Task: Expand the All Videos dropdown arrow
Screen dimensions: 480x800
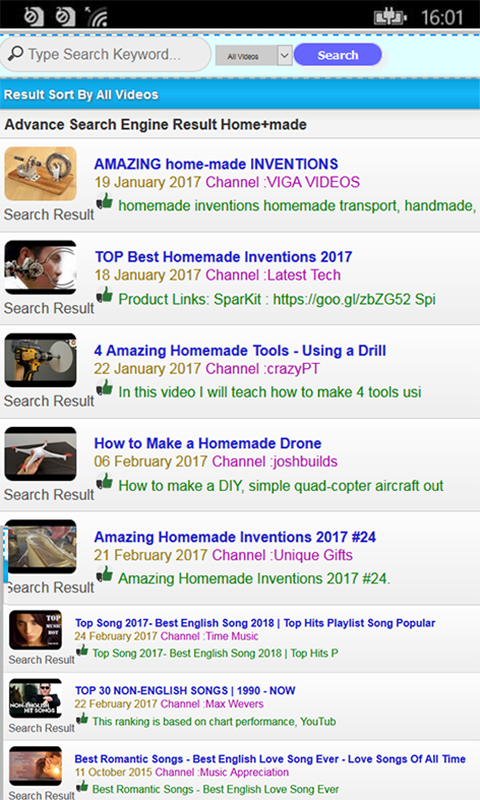Action: [285, 55]
